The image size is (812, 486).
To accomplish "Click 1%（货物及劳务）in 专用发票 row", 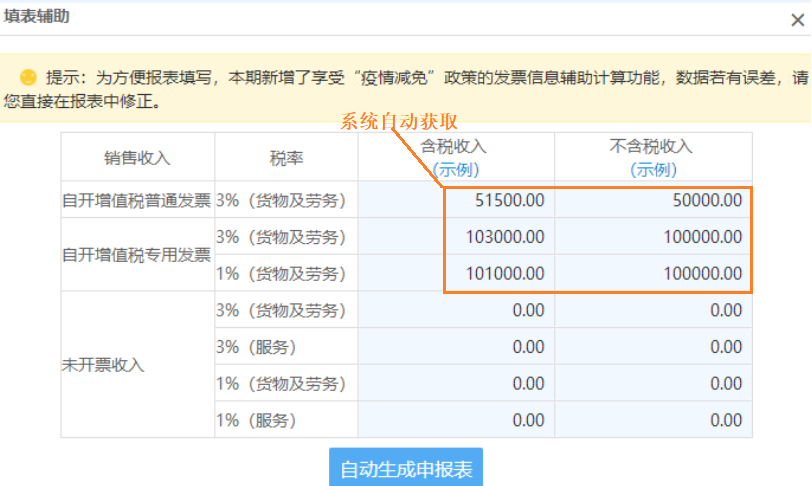I will (x=281, y=273).
